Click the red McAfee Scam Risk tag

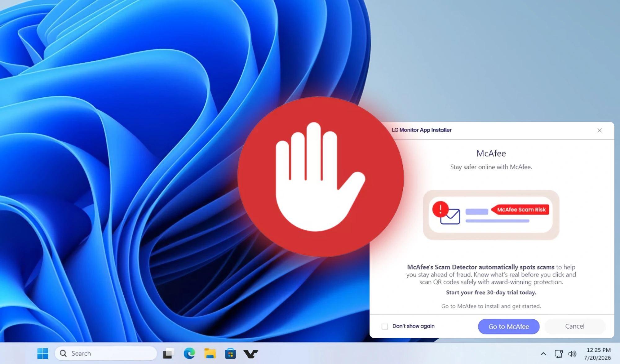(x=520, y=210)
